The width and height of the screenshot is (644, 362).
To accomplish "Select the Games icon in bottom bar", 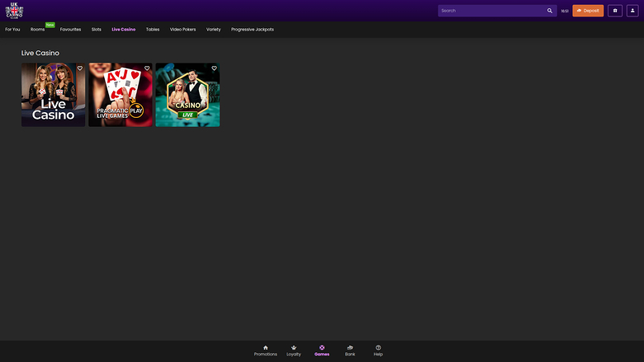I will tap(322, 350).
